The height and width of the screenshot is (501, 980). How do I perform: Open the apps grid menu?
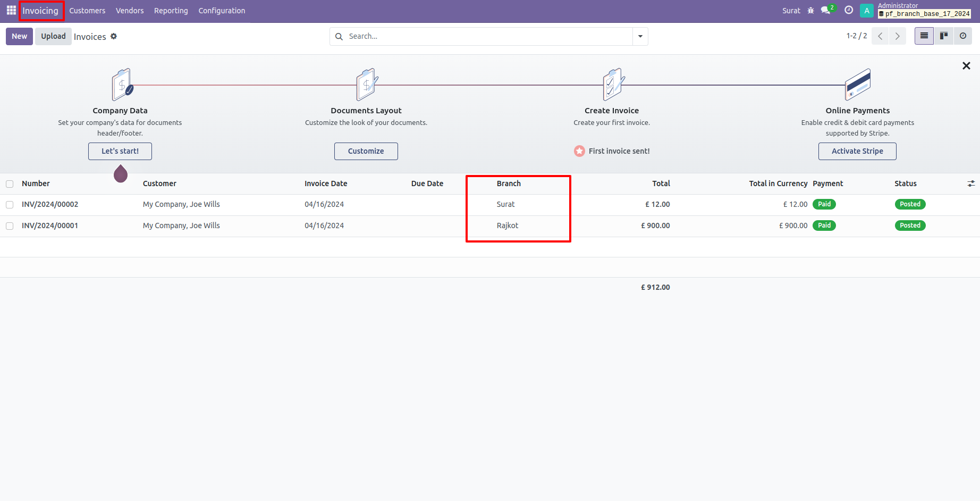point(11,10)
